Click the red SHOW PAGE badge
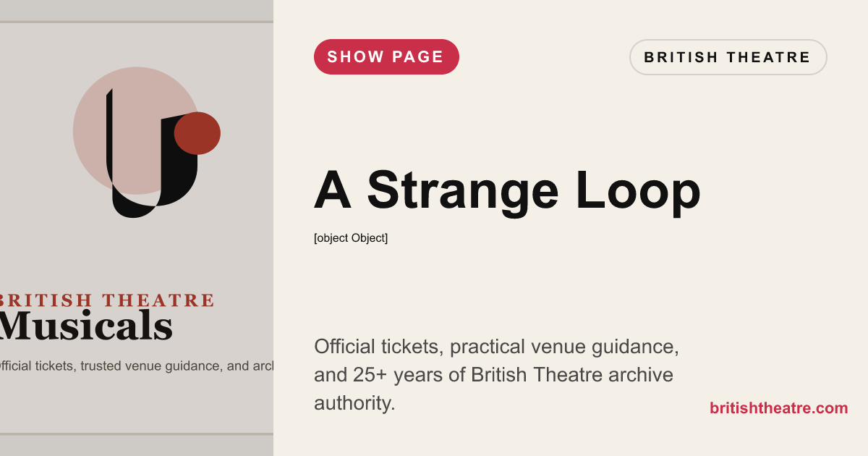 pos(386,57)
